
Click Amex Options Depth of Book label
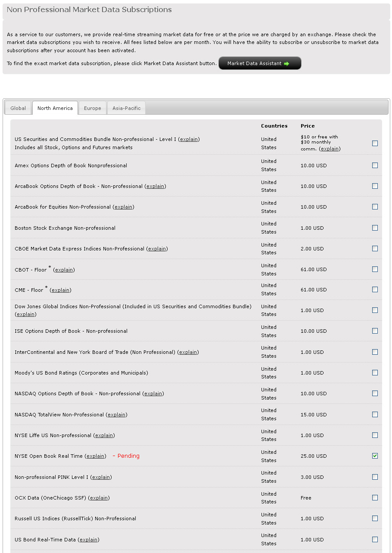coord(71,166)
